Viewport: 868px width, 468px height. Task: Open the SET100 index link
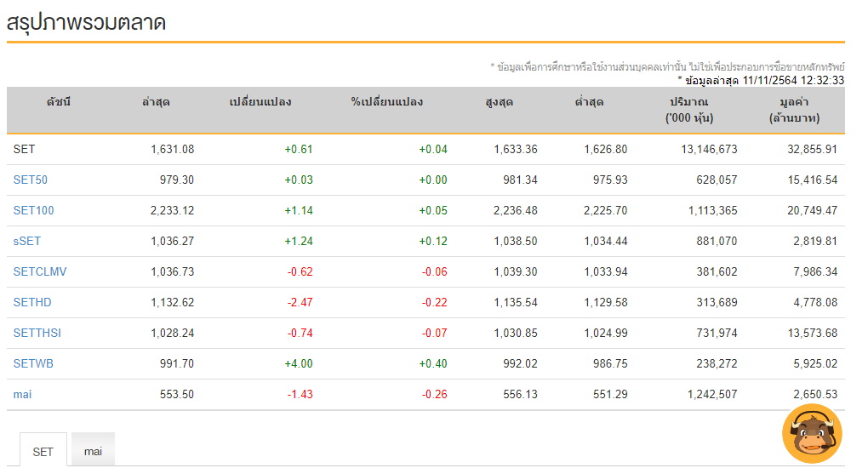tap(33, 210)
